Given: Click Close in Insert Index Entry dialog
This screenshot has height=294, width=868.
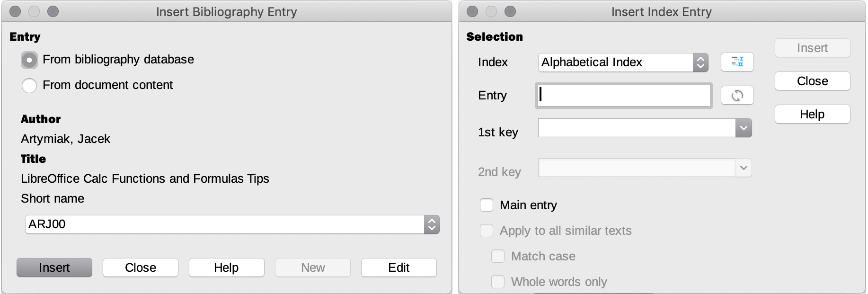Looking at the screenshot, I should pyautogui.click(x=812, y=81).
